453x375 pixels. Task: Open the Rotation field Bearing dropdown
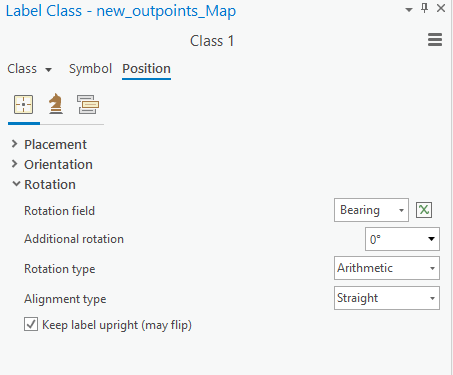pos(371,210)
